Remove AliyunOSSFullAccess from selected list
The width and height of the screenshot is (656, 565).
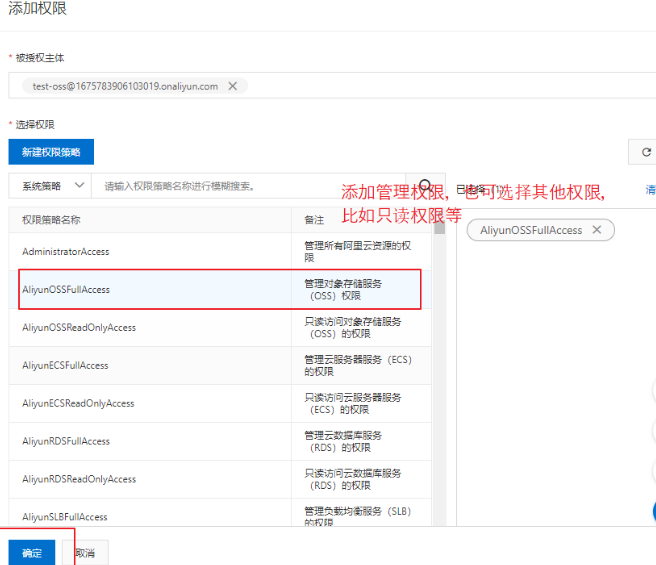(x=597, y=230)
